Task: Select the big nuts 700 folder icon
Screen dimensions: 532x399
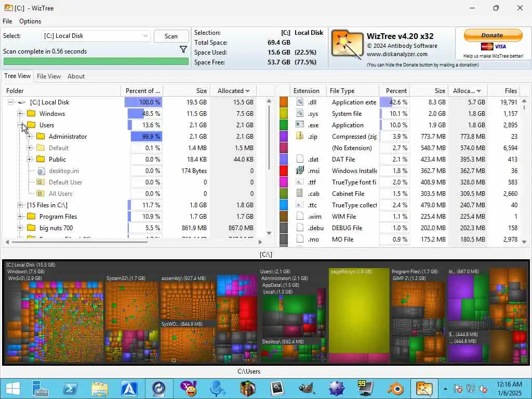Action: [x=31, y=228]
